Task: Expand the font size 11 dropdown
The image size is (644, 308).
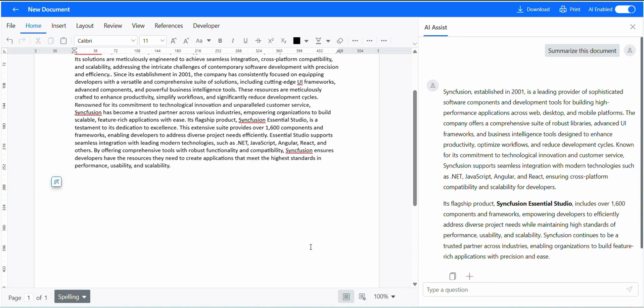Action: click(162, 41)
